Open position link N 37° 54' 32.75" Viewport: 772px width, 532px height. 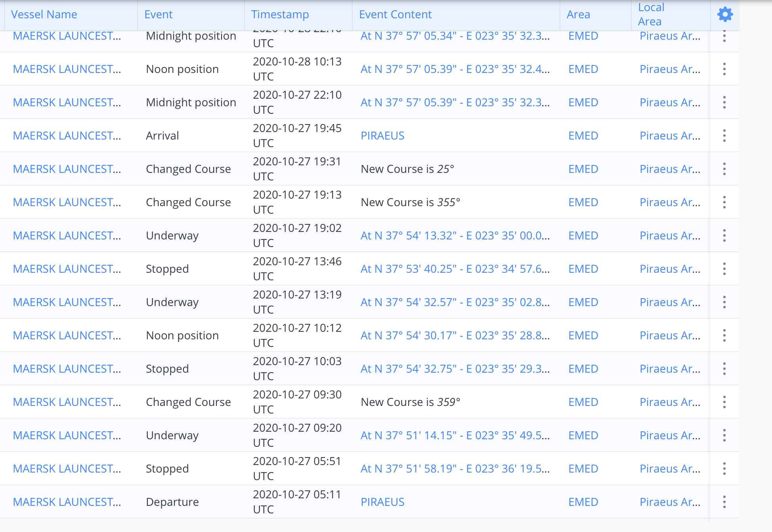pos(455,369)
